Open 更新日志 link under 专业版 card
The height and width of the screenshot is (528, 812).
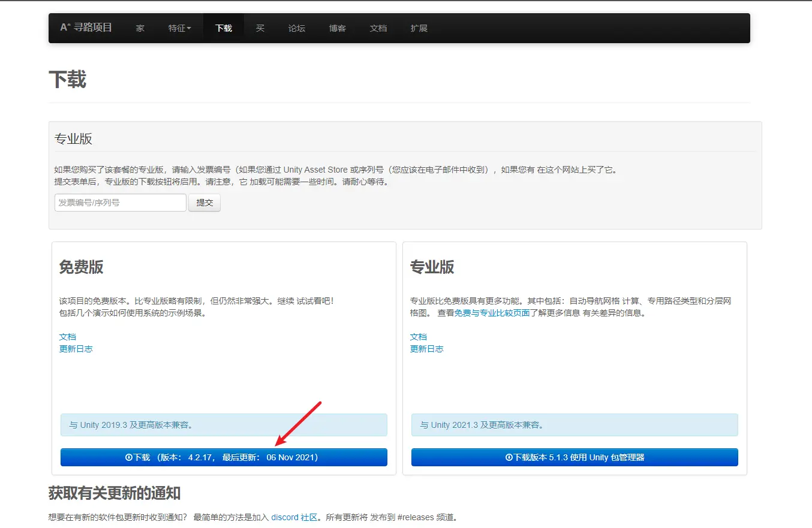(427, 349)
